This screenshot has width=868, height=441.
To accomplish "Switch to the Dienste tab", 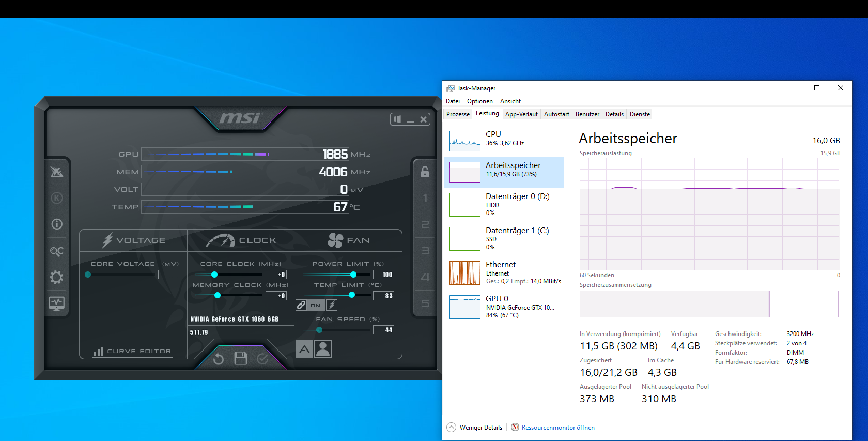I will coord(640,114).
